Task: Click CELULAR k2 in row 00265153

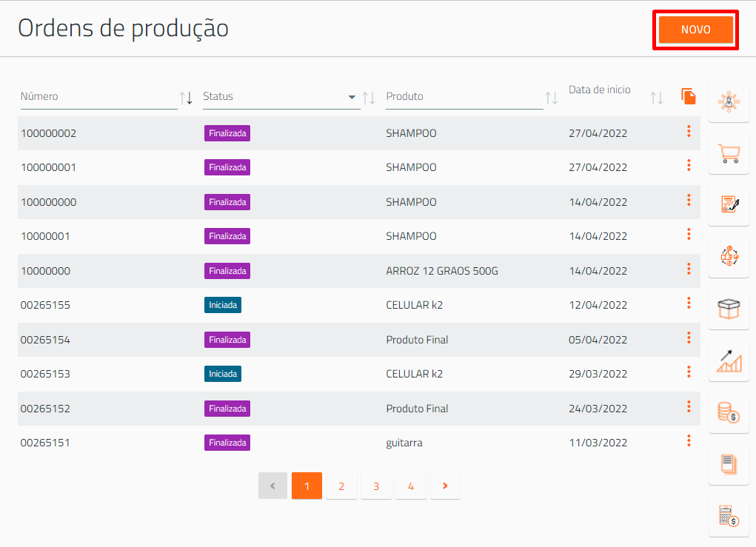Action: (x=414, y=374)
